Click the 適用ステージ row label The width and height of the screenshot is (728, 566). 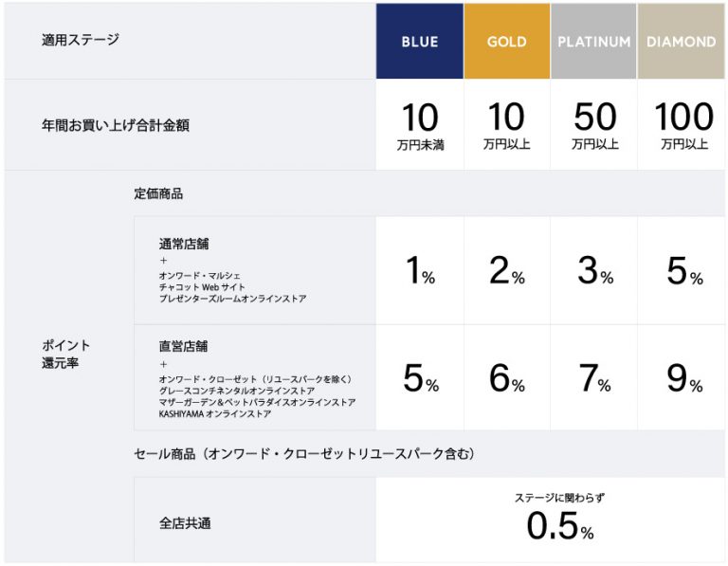point(80,42)
